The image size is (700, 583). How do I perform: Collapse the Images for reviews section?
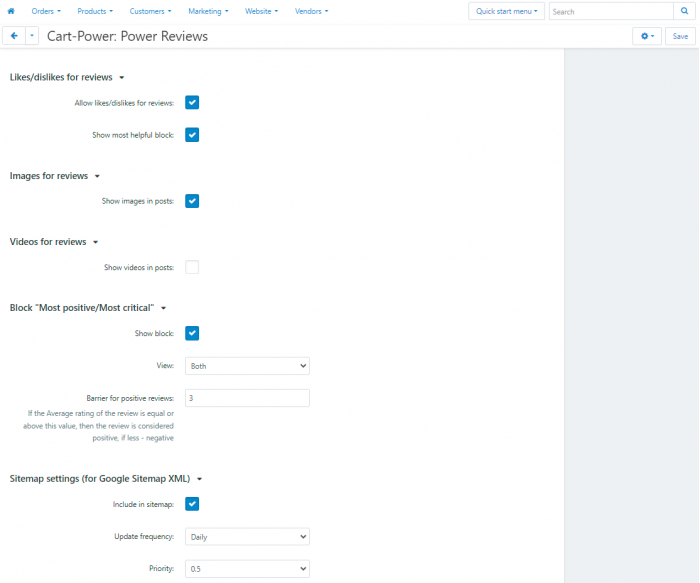(54, 176)
